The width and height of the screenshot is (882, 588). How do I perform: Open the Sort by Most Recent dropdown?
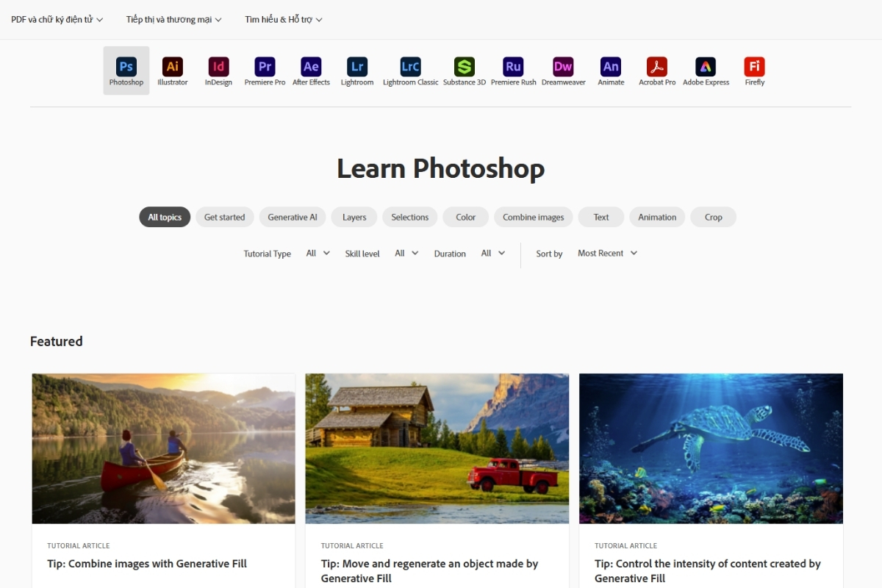[x=607, y=254]
